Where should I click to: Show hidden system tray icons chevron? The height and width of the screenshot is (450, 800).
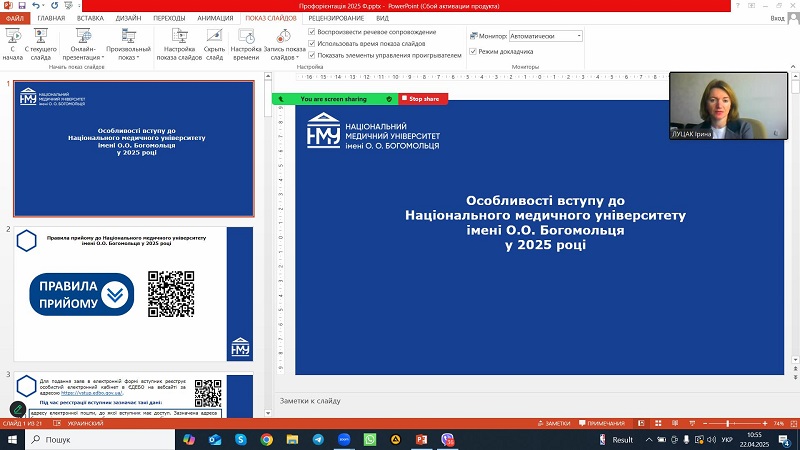coord(648,439)
